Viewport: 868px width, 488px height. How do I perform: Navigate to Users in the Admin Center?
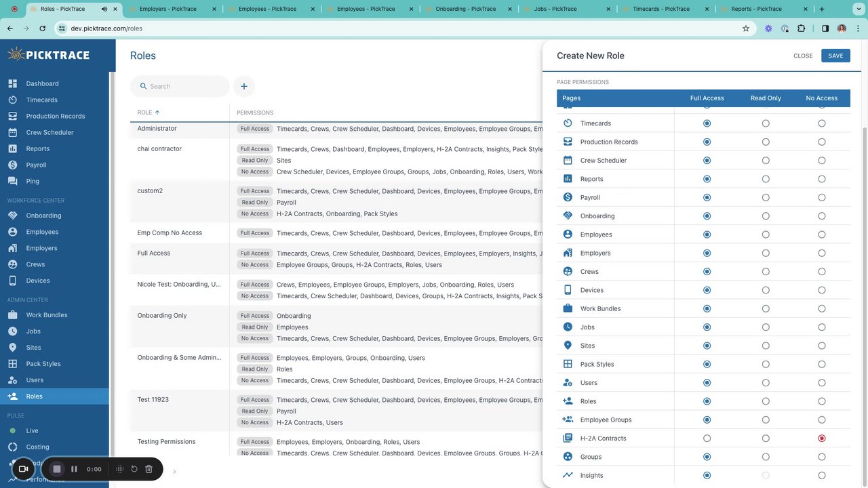click(54, 380)
